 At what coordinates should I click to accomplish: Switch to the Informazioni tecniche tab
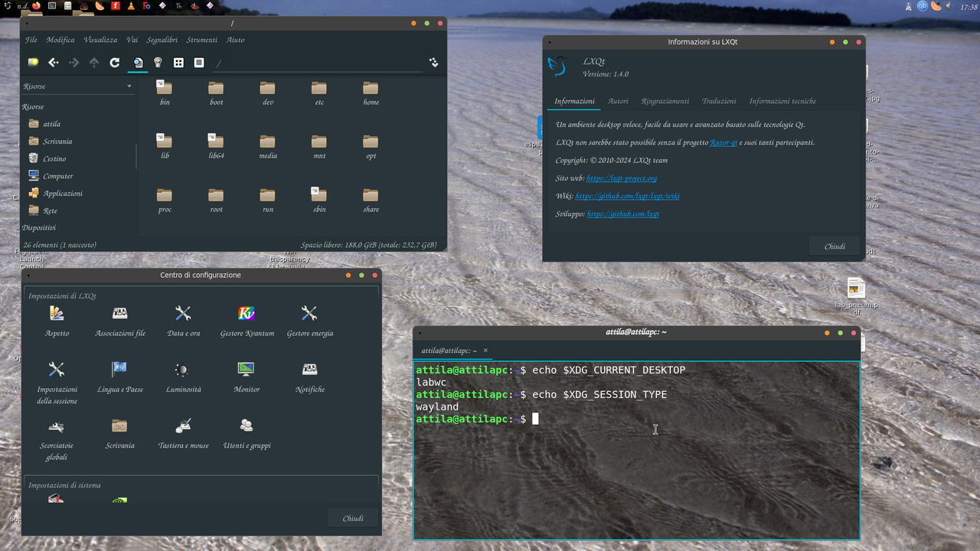[x=782, y=101]
